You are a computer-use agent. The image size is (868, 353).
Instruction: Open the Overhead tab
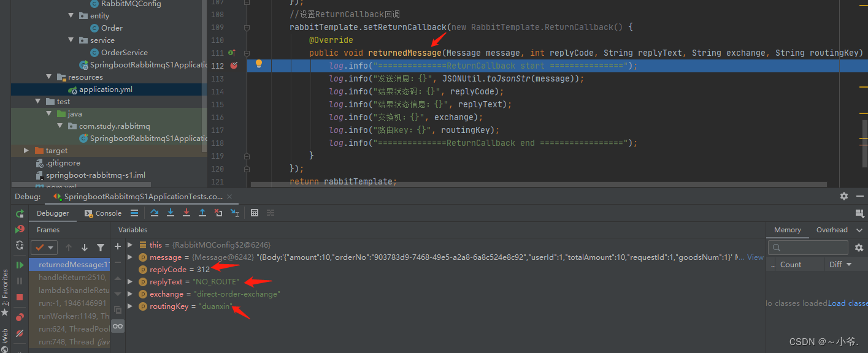(831, 230)
